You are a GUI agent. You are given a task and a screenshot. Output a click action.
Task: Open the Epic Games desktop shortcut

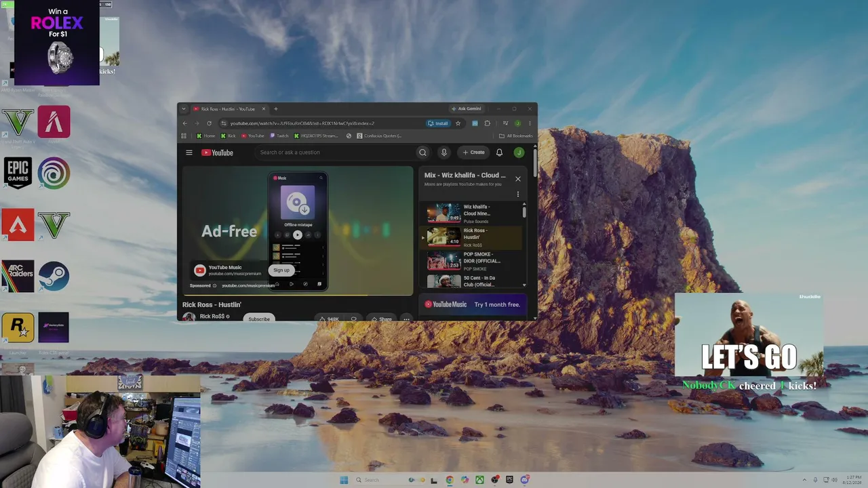[18, 173]
